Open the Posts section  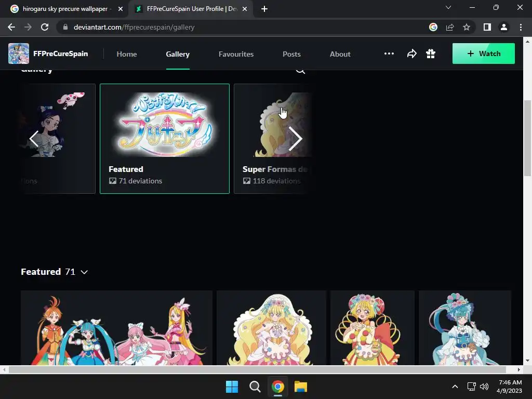[x=291, y=54]
